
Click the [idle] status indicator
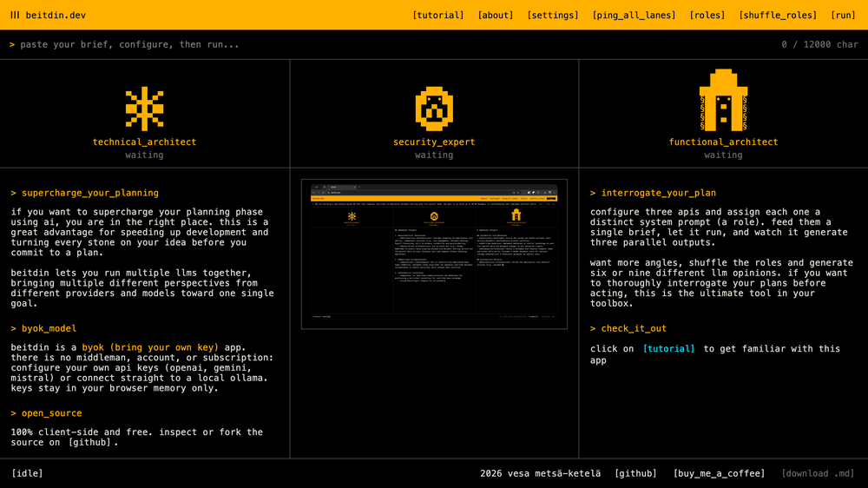click(x=27, y=473)
